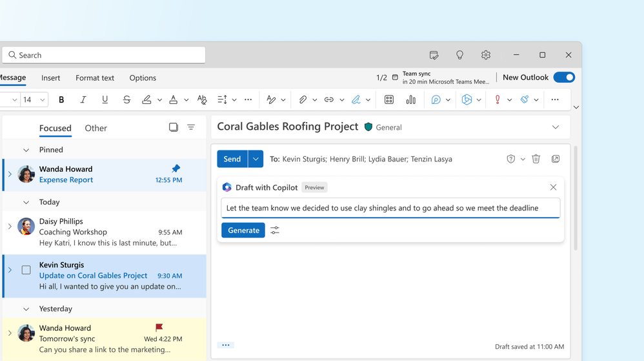Click the message pane vertical scrollbar
The width and height of the screenshot is (644, 361).
tap(576, 198)
